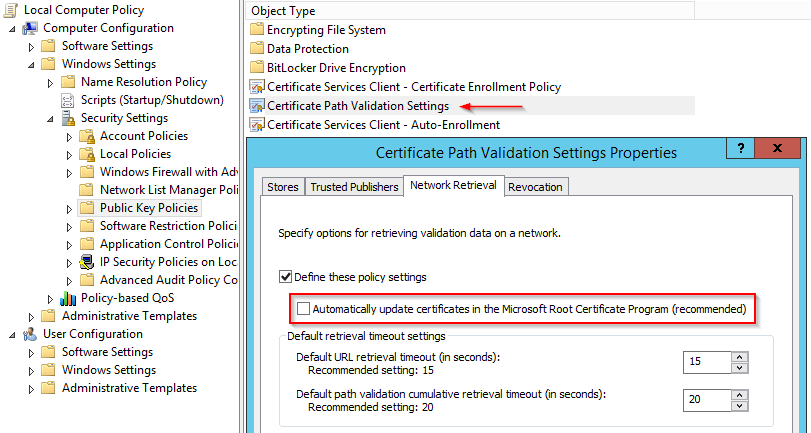Open Certificate Services Client - Auto-Enrollment

coord(383,125)
